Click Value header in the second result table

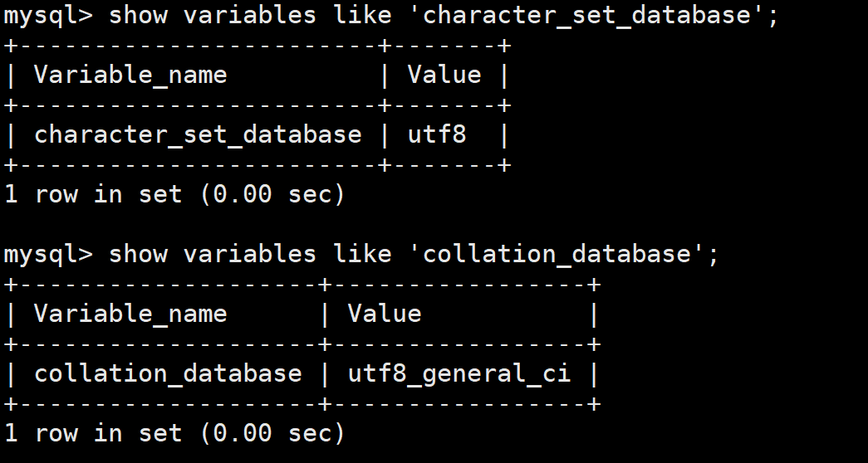(x=385, y=314)
